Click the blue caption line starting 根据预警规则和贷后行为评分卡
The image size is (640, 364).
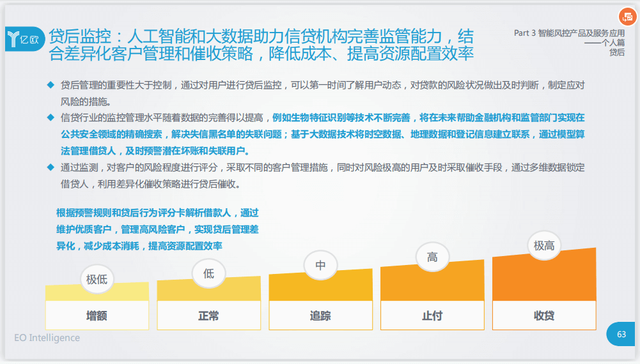tap(157, 213)
